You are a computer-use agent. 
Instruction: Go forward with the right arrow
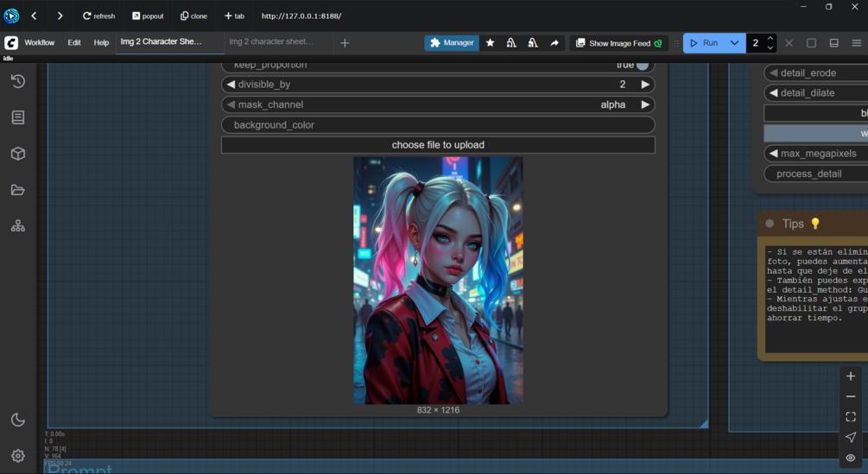click(60, 16)
